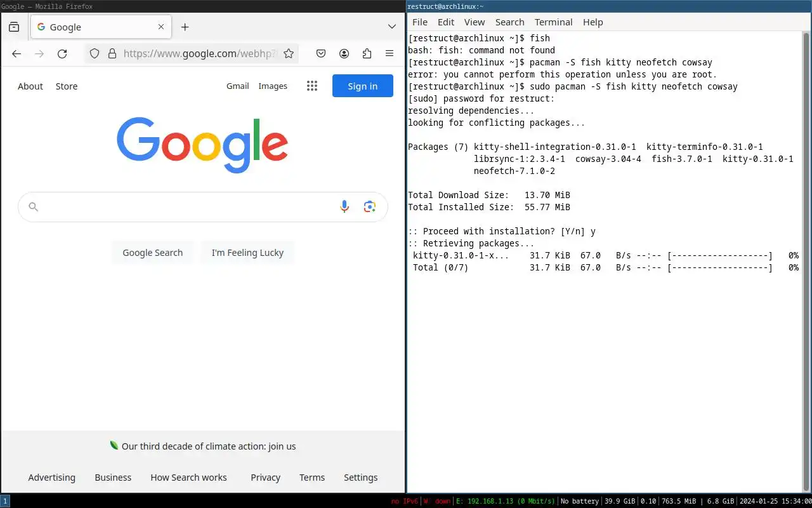This screenshot has width=812, height=508.
Task: Click the 'W: down' wireless status
Action: pos(437,501)
